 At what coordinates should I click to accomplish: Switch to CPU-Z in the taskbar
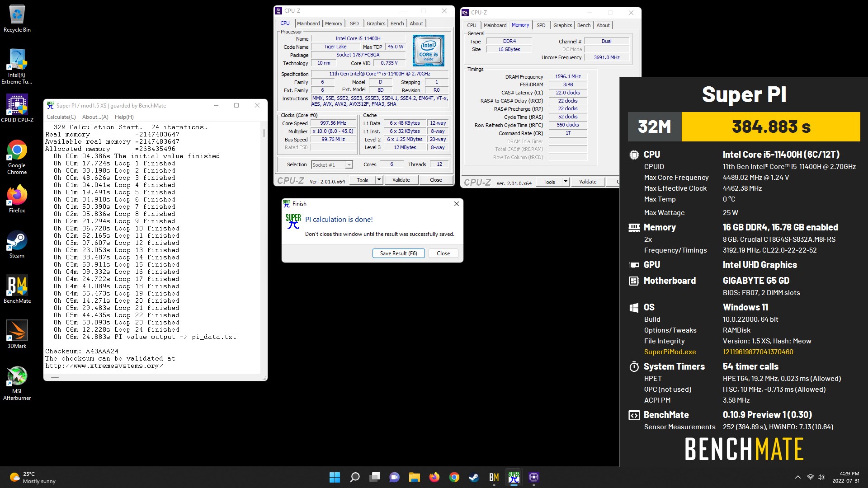[534, 477]
